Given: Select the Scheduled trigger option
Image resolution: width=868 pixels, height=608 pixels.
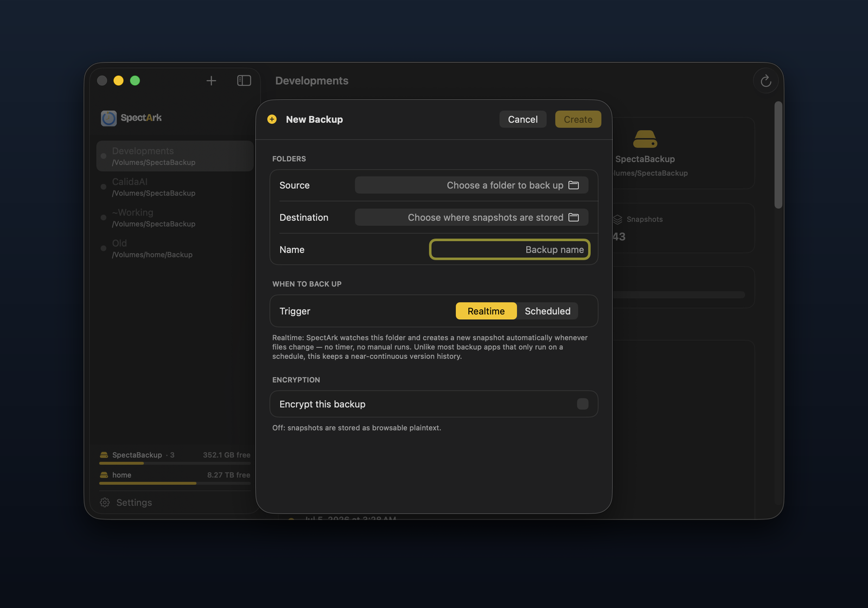Looking at the screenshot, I should [547, 311].
